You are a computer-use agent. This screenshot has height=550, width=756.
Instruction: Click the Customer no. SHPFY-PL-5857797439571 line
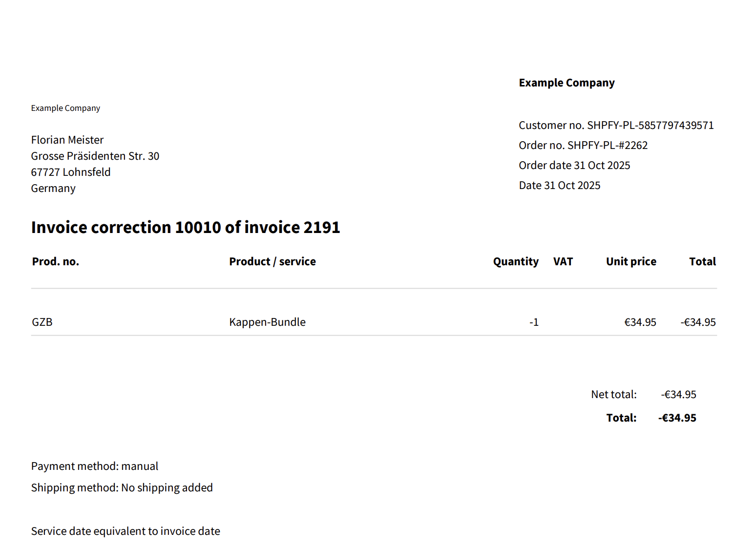point(616,126)
